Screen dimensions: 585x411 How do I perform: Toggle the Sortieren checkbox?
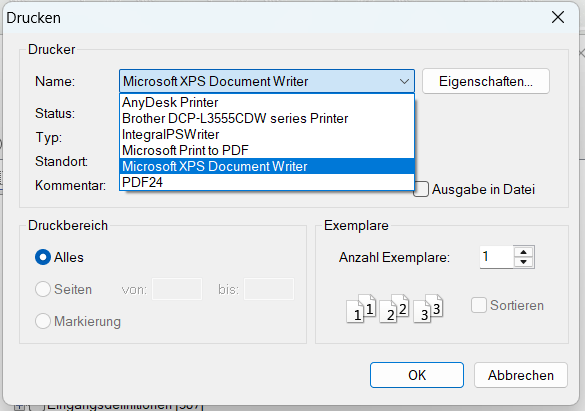479,305
